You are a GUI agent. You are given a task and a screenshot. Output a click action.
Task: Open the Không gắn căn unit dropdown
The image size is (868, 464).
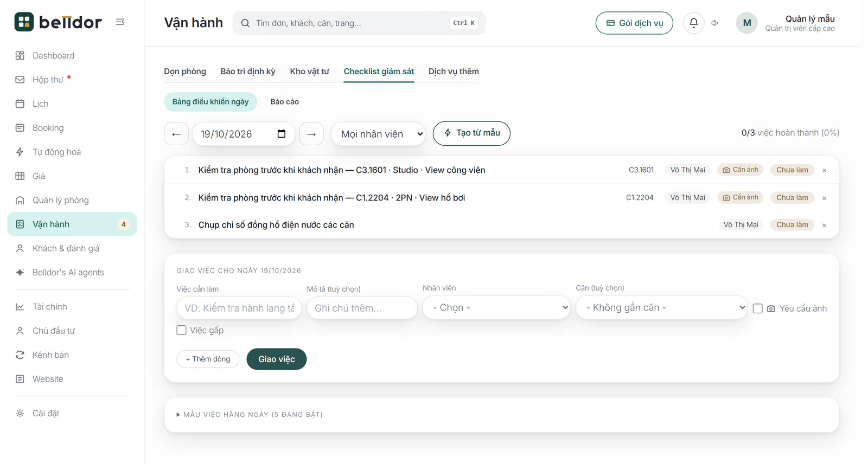click(661, 307)
